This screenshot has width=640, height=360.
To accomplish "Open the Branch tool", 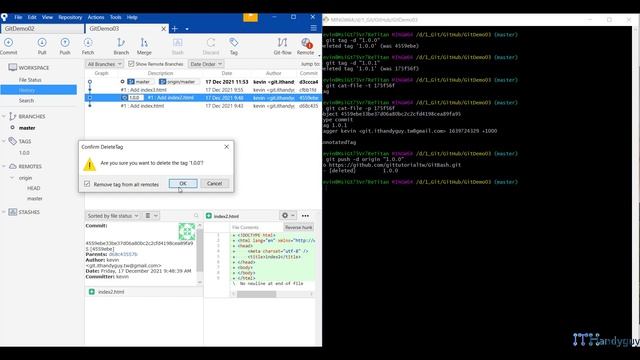I will coord(121,46).
